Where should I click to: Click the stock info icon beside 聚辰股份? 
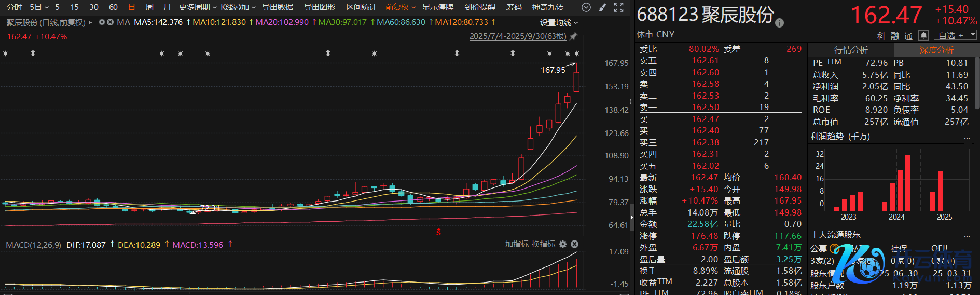779,23
